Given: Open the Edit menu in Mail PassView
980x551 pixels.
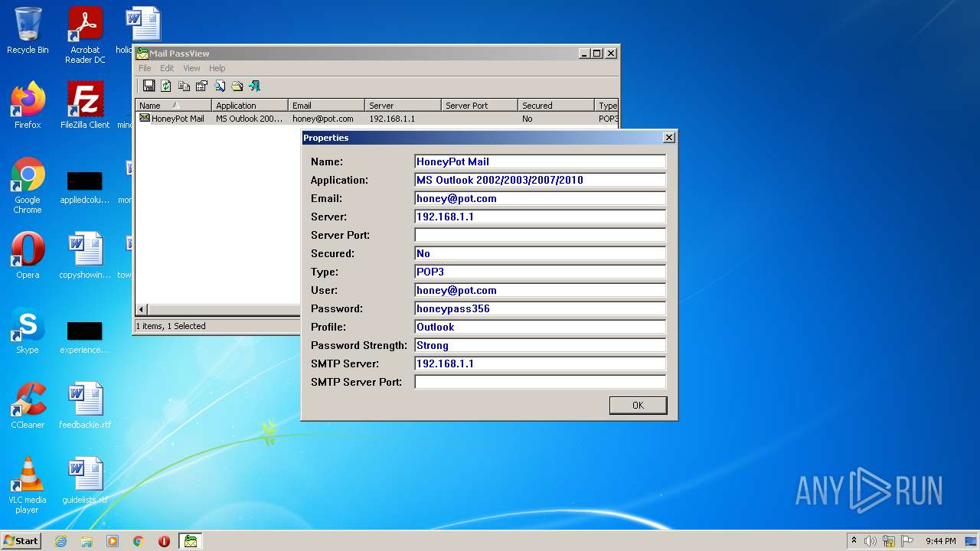Looking at the screenshot, I should (167, 68).
